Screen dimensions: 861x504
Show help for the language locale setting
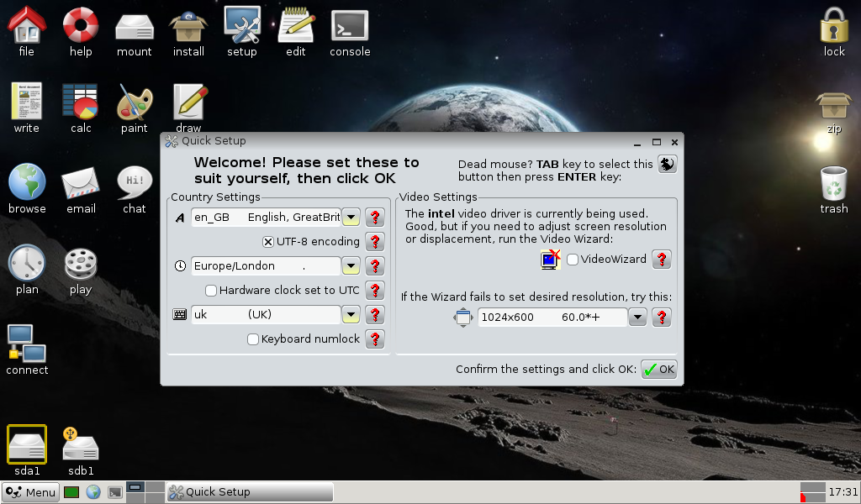pos(375,218)
